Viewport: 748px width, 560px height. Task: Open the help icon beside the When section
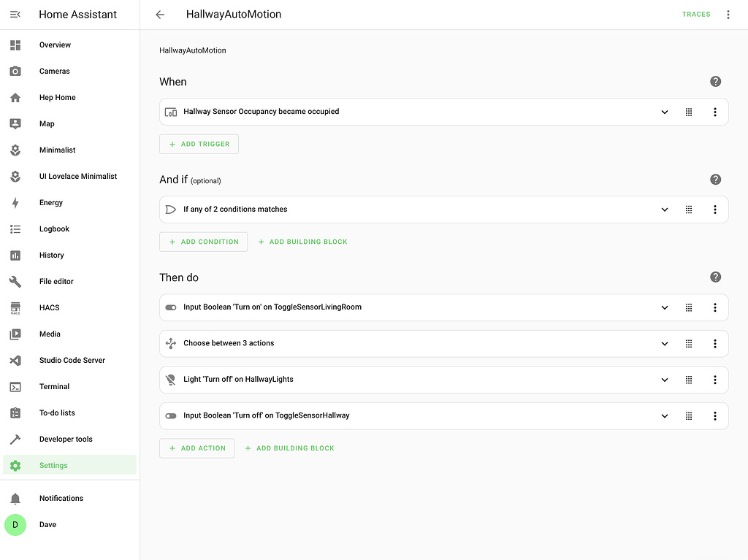coord(715,82)
